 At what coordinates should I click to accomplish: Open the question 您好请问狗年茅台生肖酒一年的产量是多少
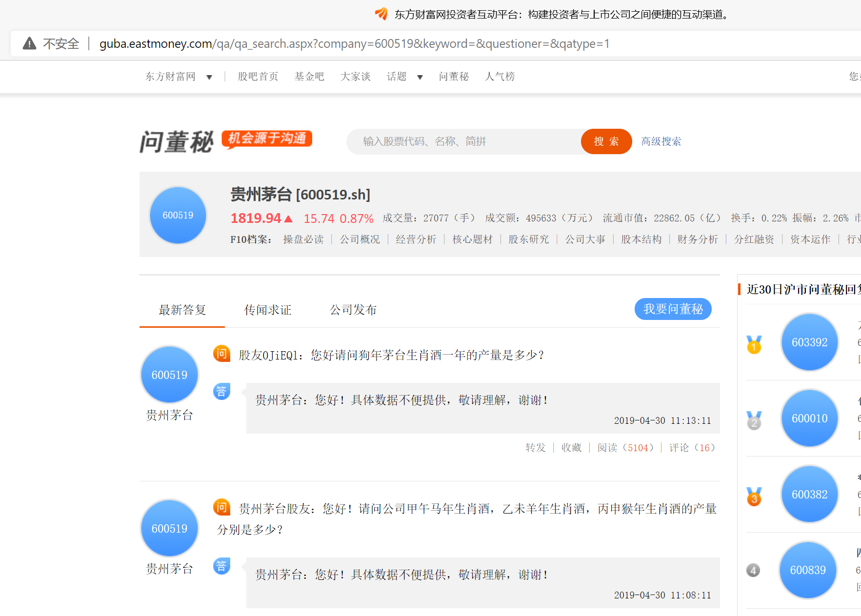pyautogui.click(x=427, y=355)
